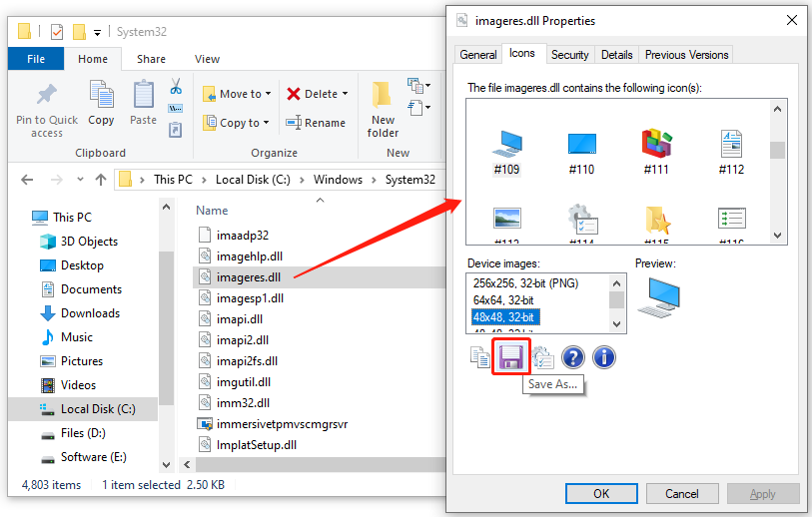This screenshot has width=812, height=517.
Task: Select the green bullet list icon
Action: pos(732,219)
